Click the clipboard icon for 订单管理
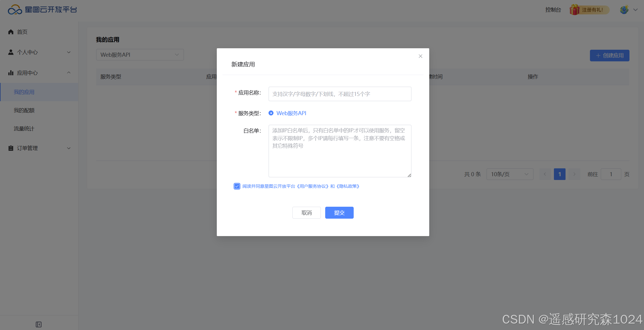This screenshot has width=644, height=330. point(11,148)
